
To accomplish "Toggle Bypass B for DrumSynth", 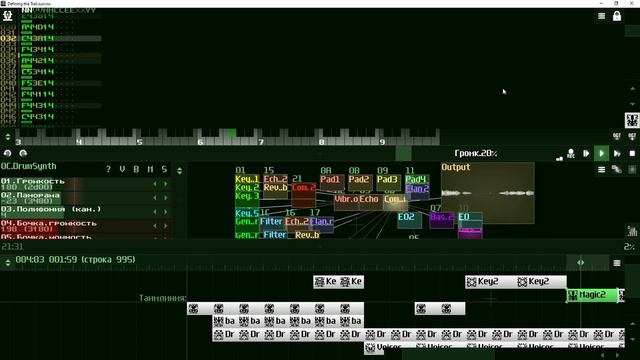I will click(136, 169).
